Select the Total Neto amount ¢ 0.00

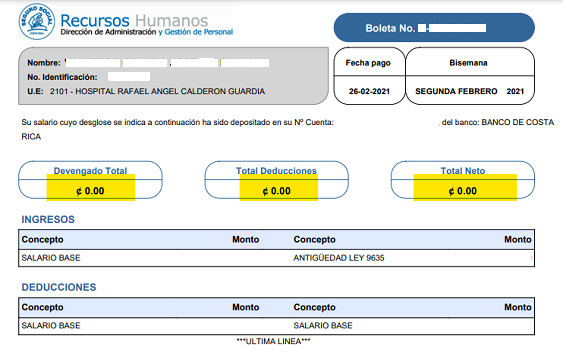463,191
